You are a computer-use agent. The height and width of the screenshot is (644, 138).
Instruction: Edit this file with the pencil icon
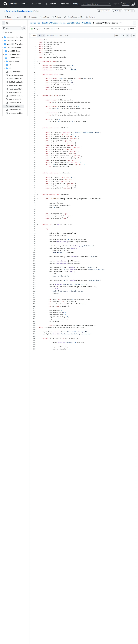(127, 36)
